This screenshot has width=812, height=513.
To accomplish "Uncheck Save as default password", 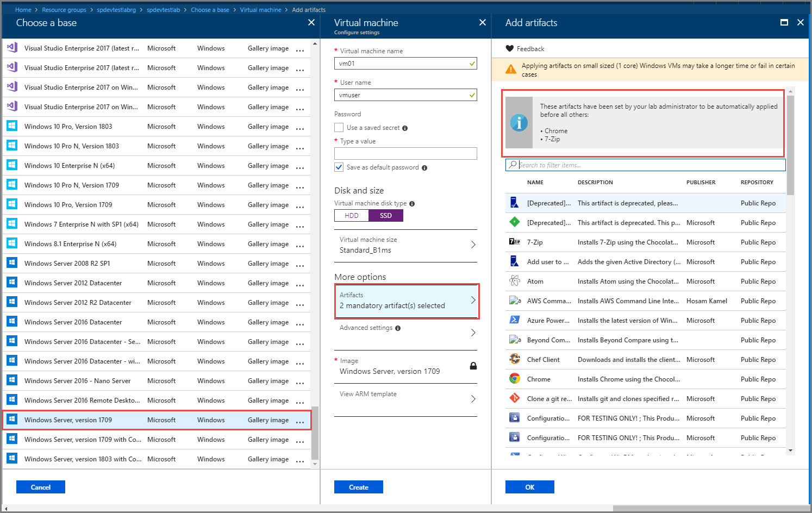I will [x=339, y=167].
